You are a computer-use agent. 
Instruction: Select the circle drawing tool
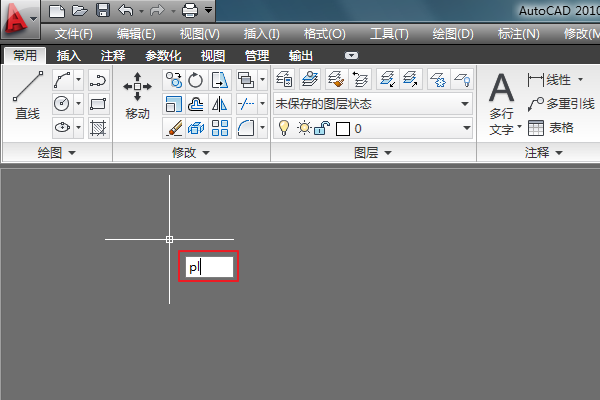tap(62, 104)
